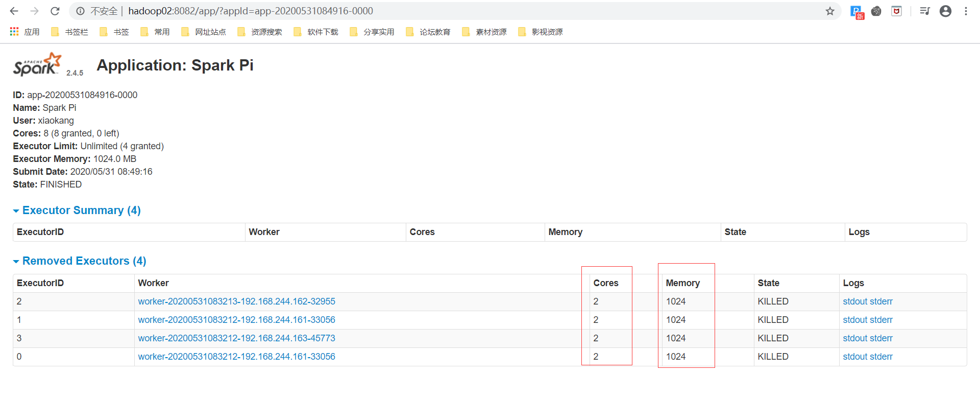This screenshot has width=980, height=397.
Task: Click the browser forward arrow
Action: (x=34, y=11)
